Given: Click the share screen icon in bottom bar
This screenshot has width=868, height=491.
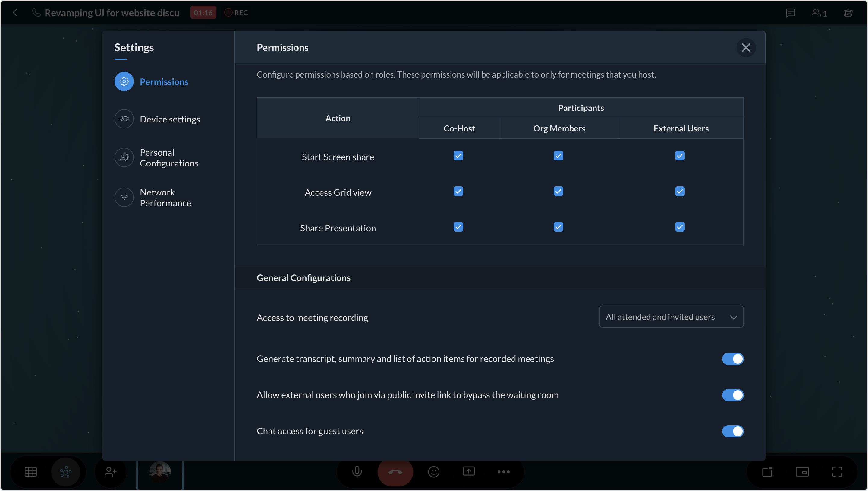Looking at the screenshot, I should (468, 471).
